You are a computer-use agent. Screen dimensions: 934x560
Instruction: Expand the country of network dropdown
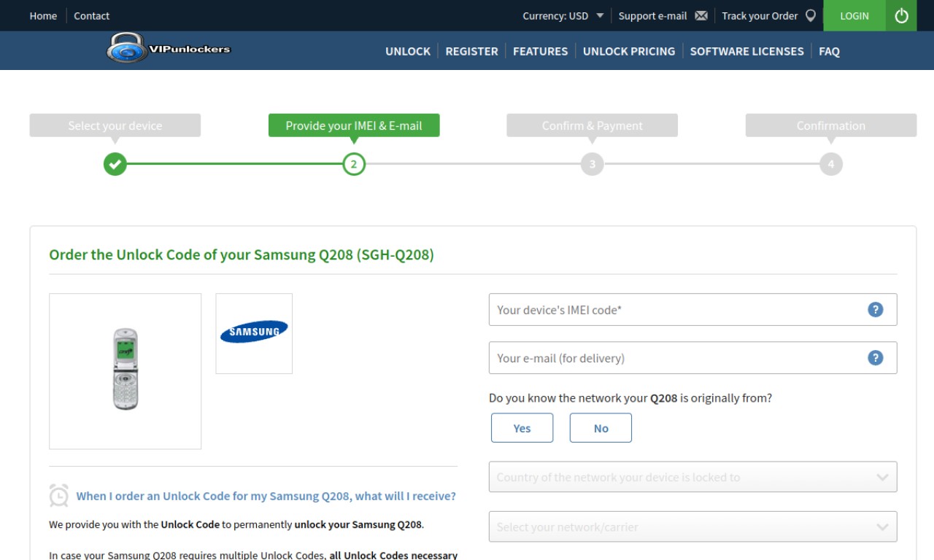tap(692, 477)
